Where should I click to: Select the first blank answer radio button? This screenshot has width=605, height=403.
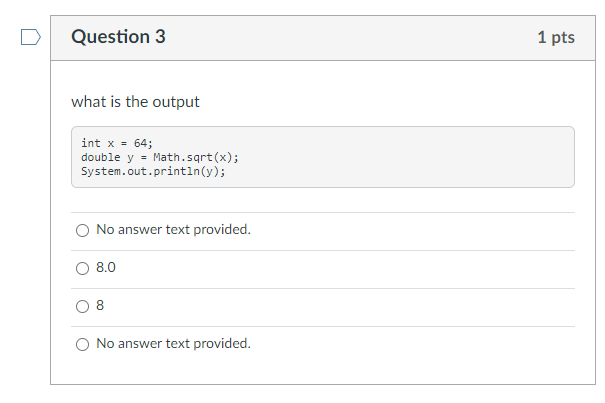tap(82, 230)
